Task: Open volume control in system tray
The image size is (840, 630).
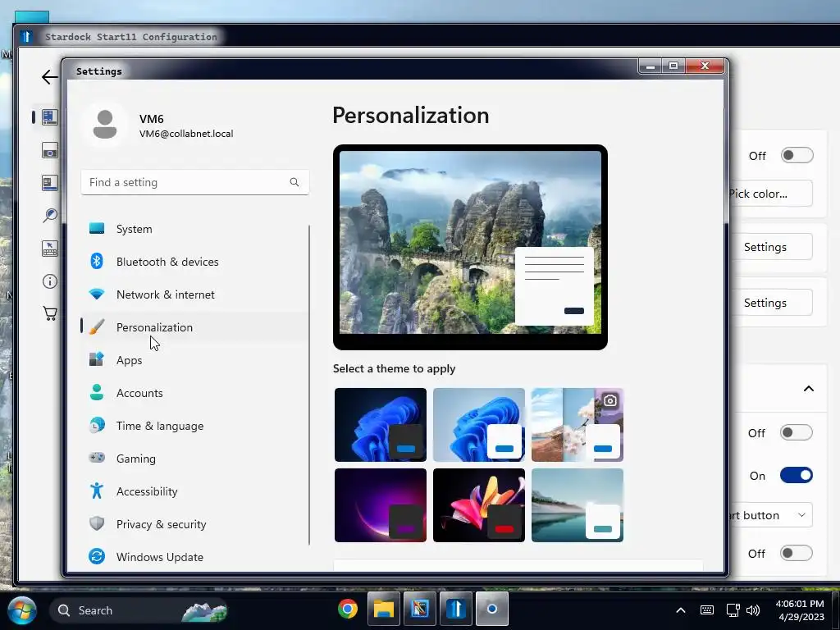Action: [x=753, y=610]
